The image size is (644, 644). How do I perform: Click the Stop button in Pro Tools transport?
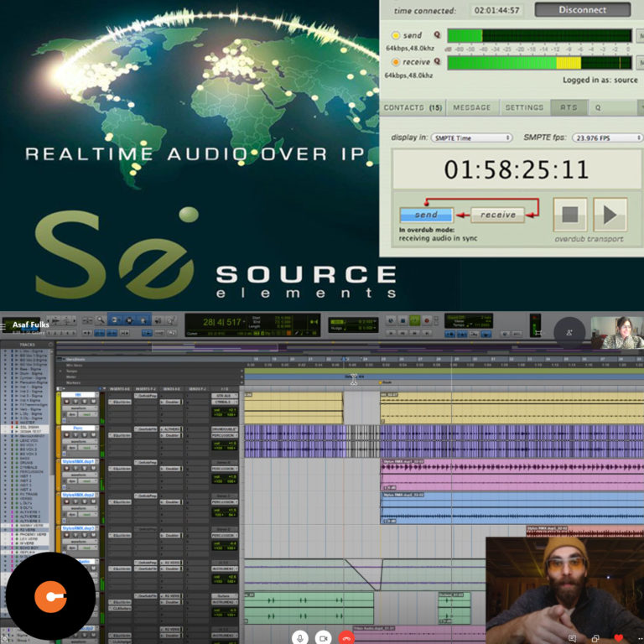coord(402,320)
